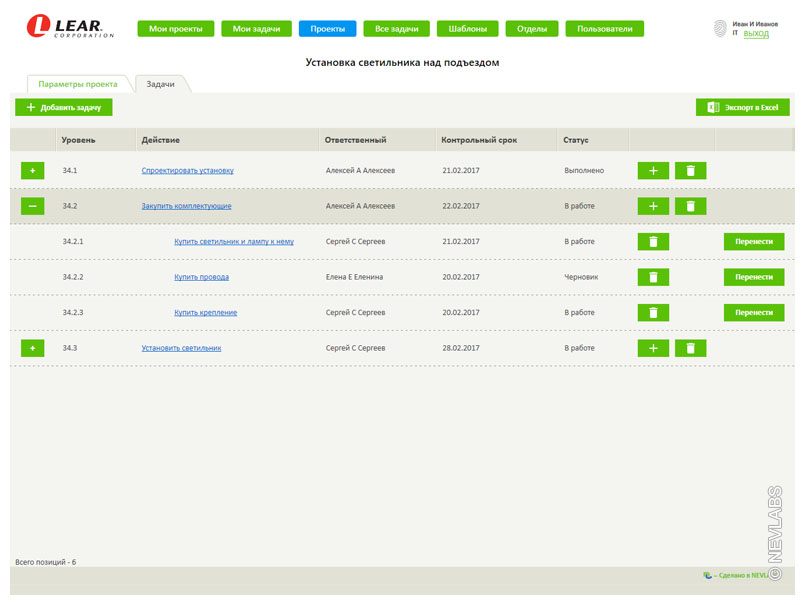805x605 pixels.
Task: Remove subtask 34.2.2 via trash icon
Action: 653,277
